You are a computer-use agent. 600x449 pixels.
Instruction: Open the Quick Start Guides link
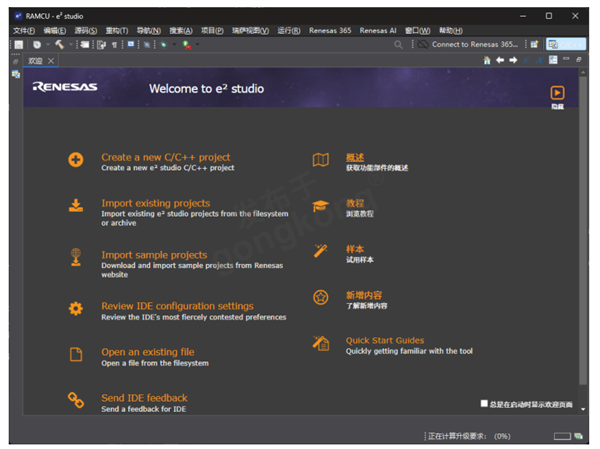point(385,341)
